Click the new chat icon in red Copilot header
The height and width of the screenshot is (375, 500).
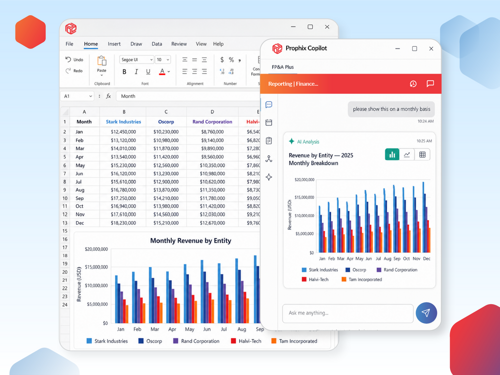pos(430,83)
